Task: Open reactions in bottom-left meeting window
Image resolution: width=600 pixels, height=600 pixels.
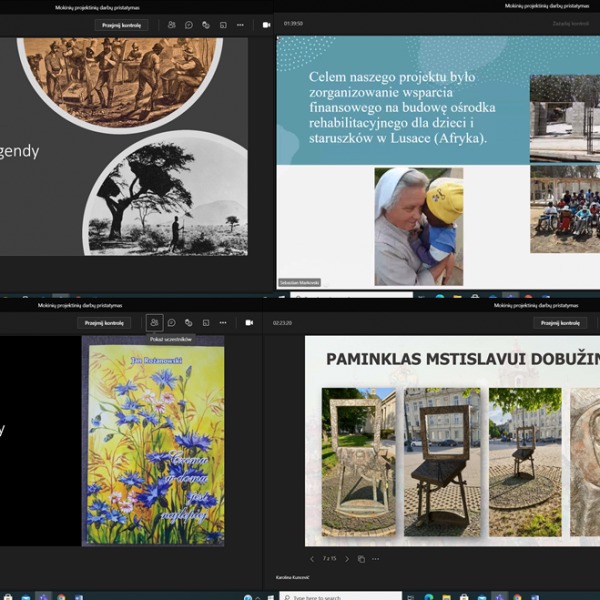Action: point(189,323)
